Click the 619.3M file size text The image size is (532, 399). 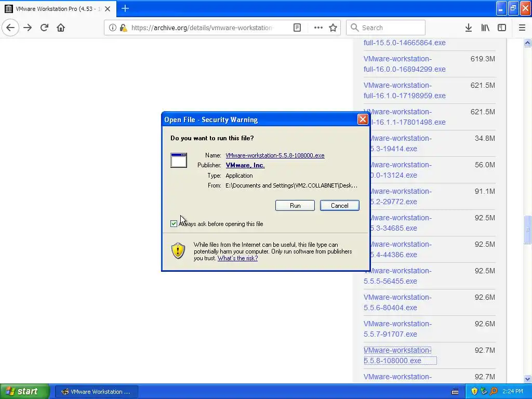point(483,59)
